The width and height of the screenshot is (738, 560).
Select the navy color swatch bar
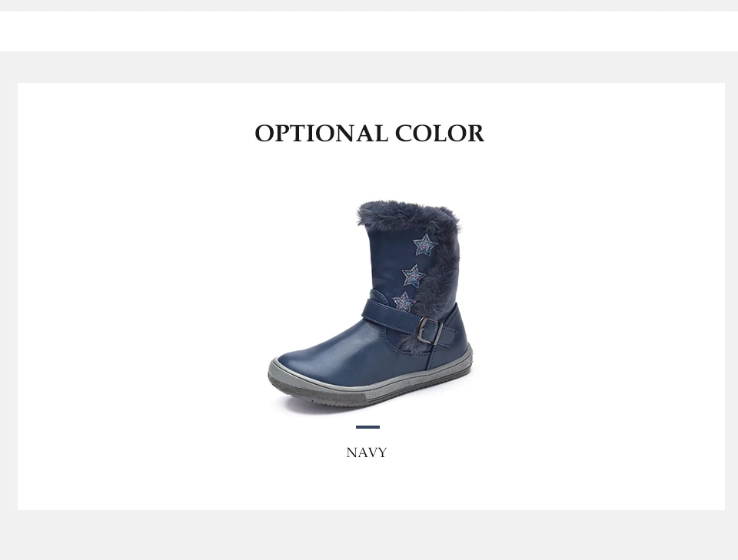coord(367,427)
